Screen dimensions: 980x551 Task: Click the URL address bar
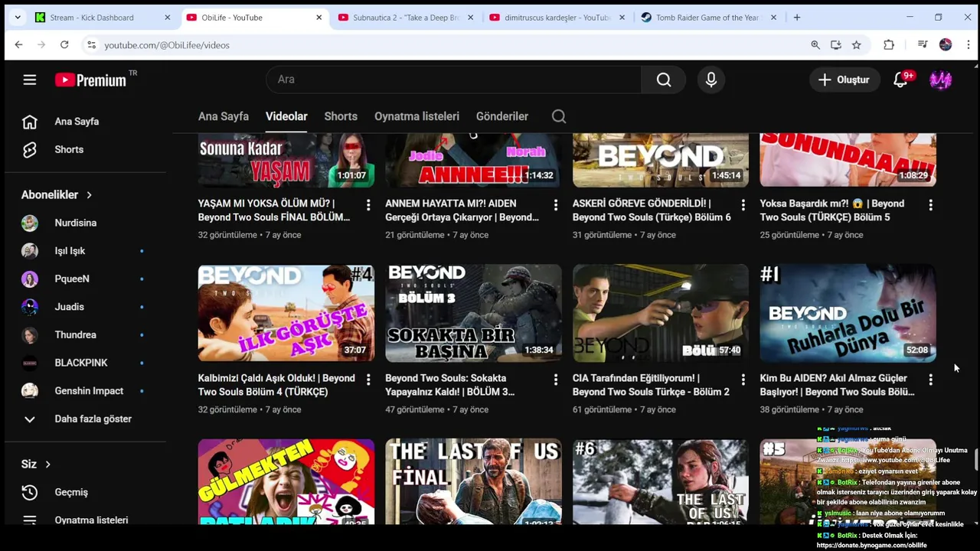point(452,45)
